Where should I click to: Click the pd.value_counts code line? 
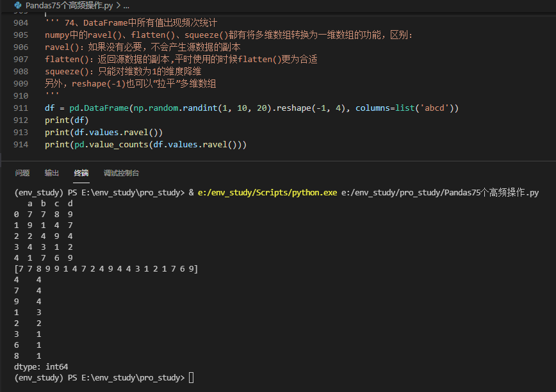tap(145, 145)
